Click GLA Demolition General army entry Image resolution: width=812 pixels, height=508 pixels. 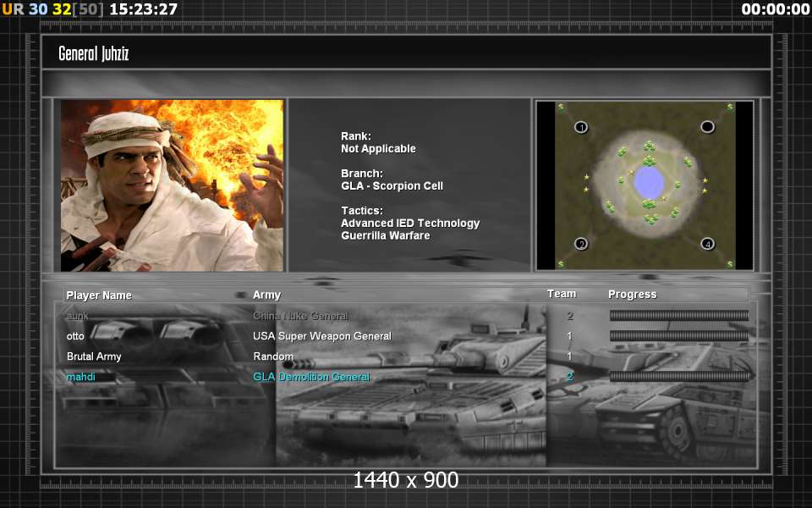tap(311, 377)
